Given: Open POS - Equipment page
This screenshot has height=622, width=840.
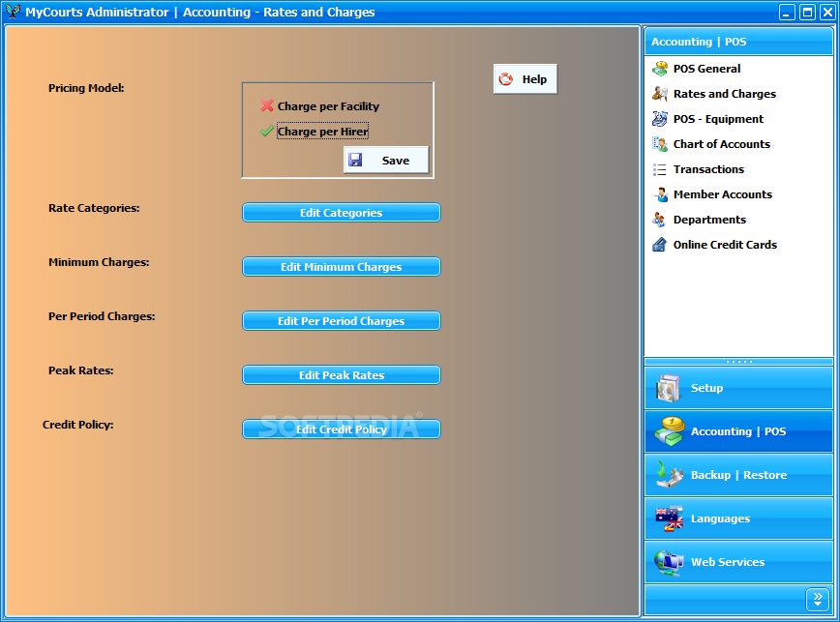Looking at the screenshot, I should pos(718,119).
